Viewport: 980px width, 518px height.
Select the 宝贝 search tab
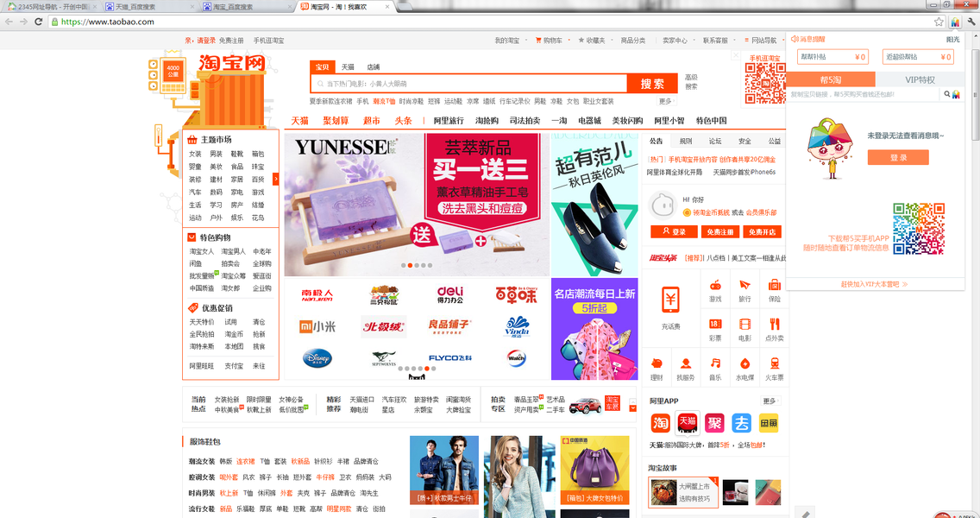[x=323, y=67]
